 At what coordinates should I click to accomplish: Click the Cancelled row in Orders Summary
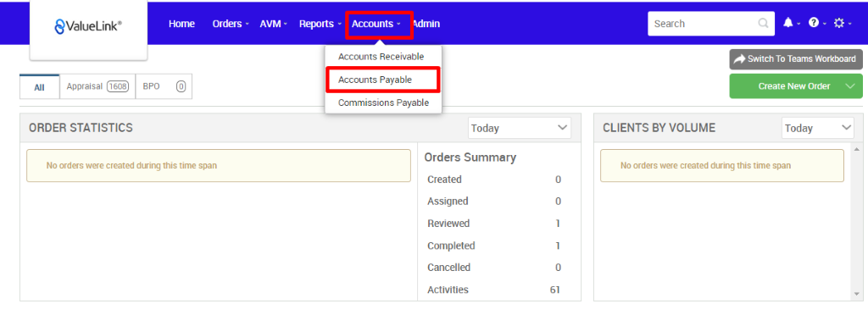[x=494, y=268]
